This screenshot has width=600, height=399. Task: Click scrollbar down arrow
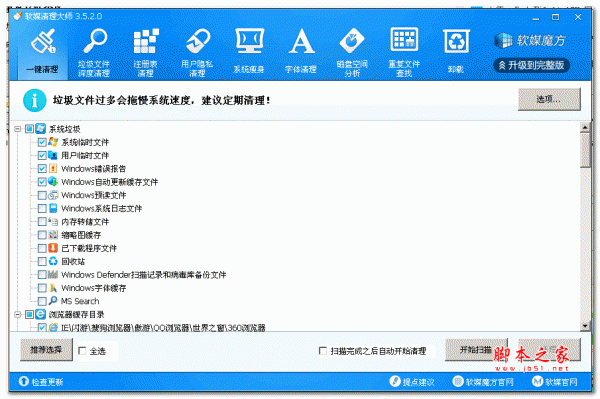click(585, 326)
